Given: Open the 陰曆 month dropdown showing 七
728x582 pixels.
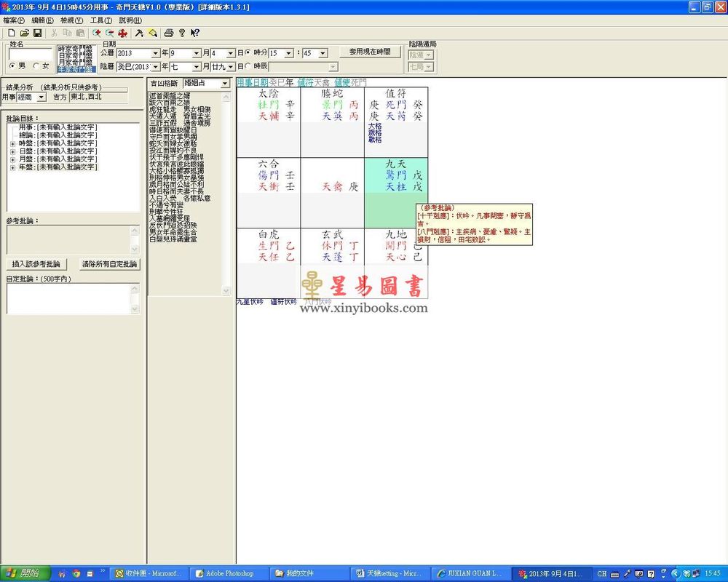Looking at the screenshot, I should tap(197, 67).
